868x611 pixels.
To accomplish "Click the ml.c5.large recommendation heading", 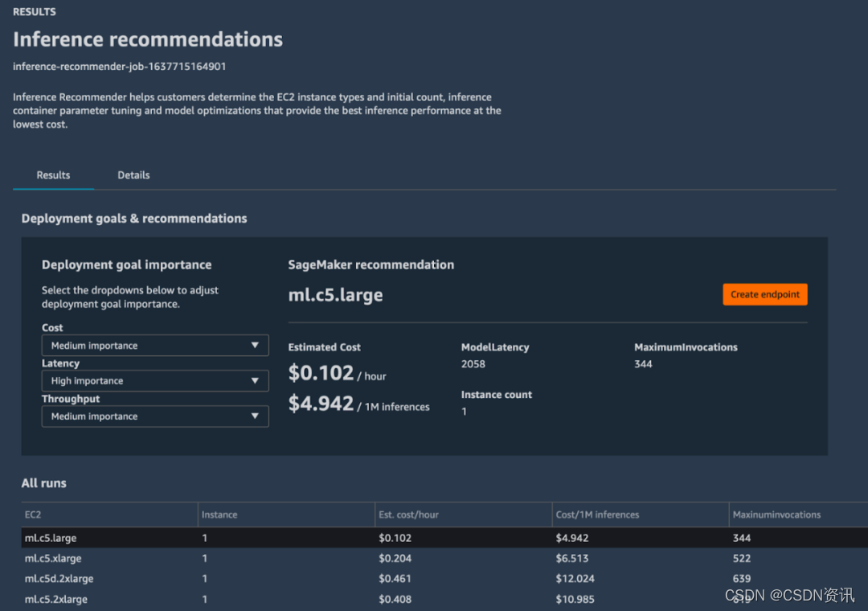I will (x=335, y=295).
